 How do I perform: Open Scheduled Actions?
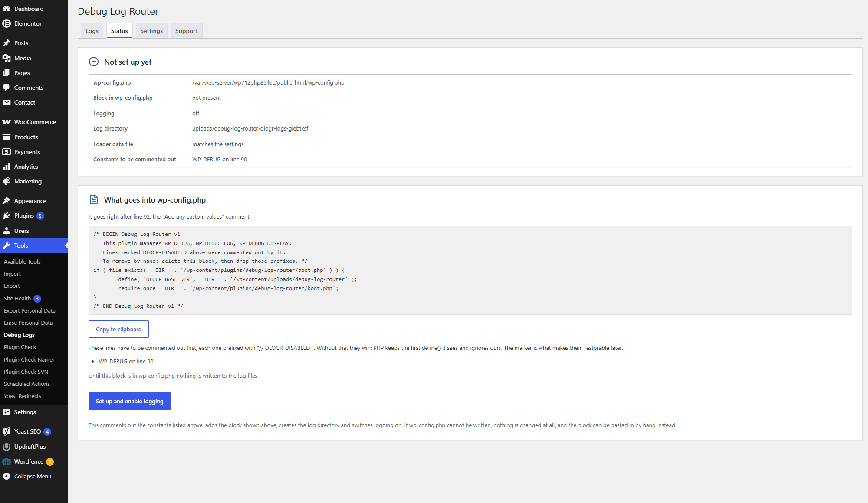[27, 384]
